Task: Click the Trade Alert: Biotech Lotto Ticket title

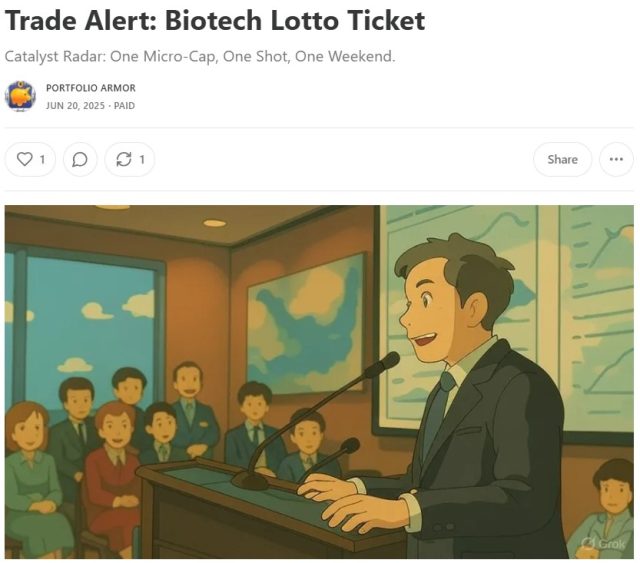Action: click(215, 20)
